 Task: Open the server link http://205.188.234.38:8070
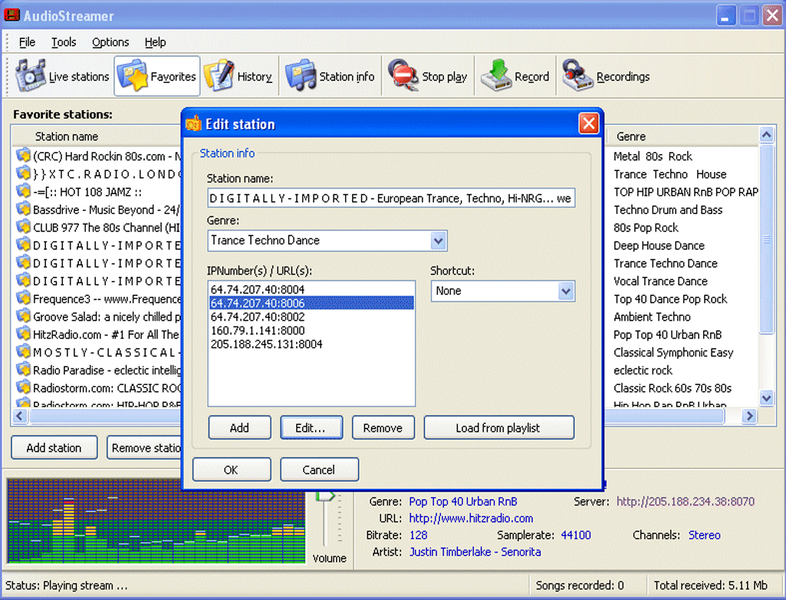point(685,501)
